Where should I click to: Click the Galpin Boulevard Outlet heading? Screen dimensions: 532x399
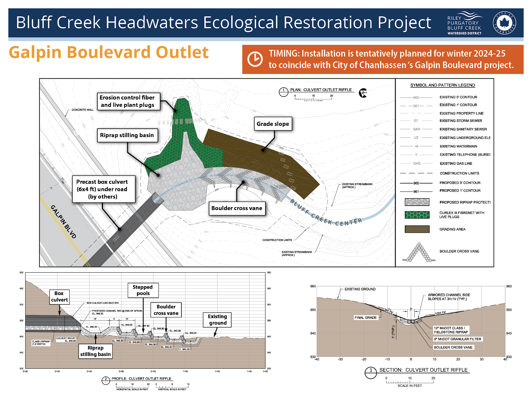click(x=109, y=52)
